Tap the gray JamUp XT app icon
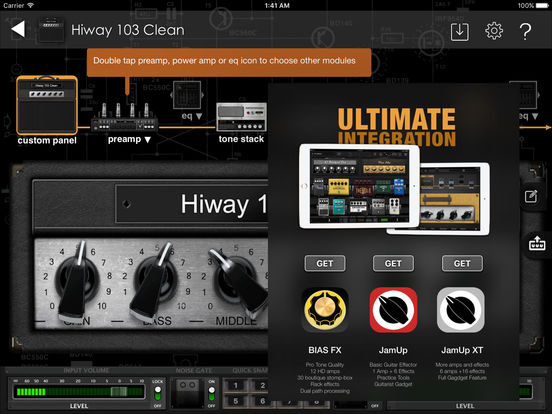This screenshot has height=414, width=552. click(461, 310)
